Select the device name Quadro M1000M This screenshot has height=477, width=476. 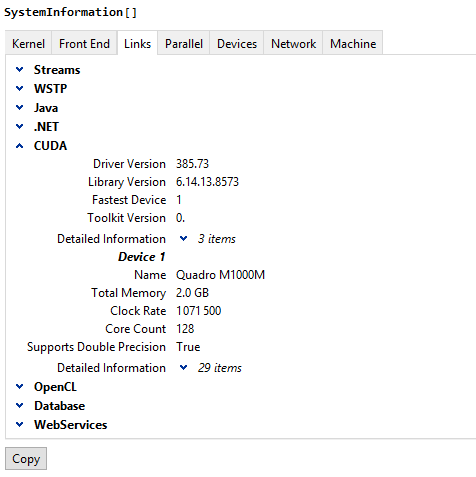pyautogui.click(x=220, y=275)
